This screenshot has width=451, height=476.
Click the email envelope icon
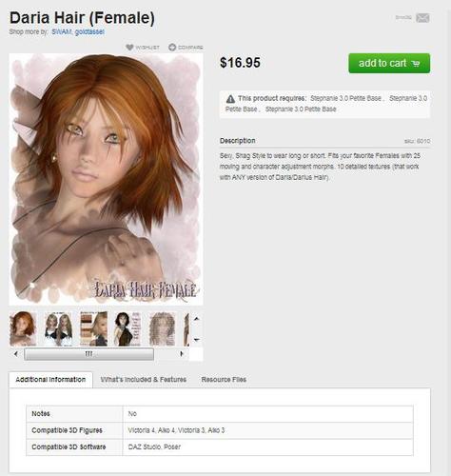[422, 18]
